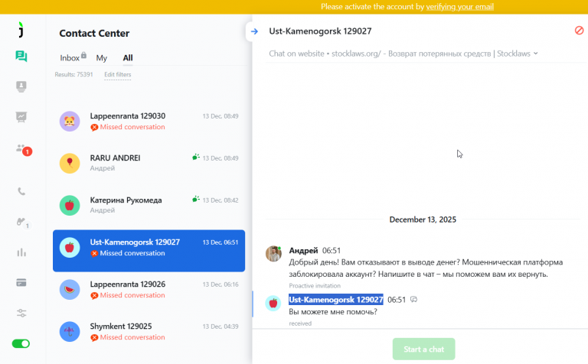Click the blue arrow collapse panel icon

(254, 31)
